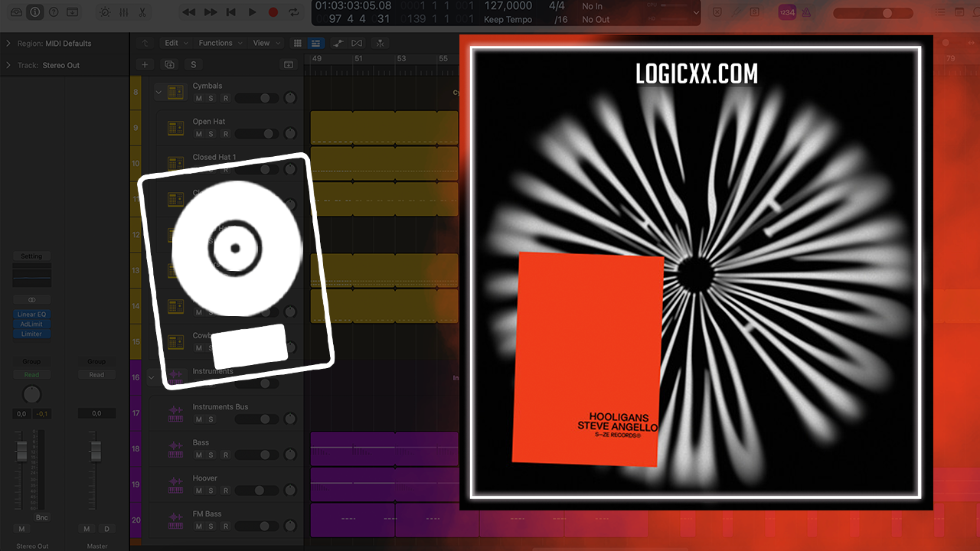
Task: Click the Rewind transport button
Action: click(188, 12)
